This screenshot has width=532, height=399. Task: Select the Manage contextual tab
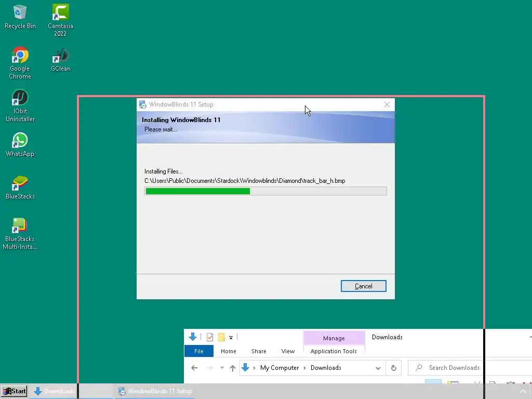click(x=334, y=338)
